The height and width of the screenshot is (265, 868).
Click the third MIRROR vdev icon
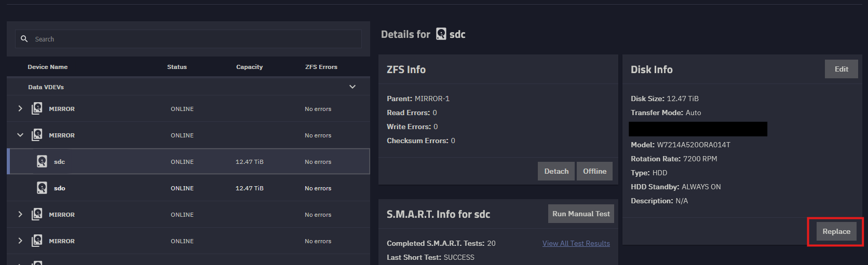pyautogui.click(x=37, y=214)
